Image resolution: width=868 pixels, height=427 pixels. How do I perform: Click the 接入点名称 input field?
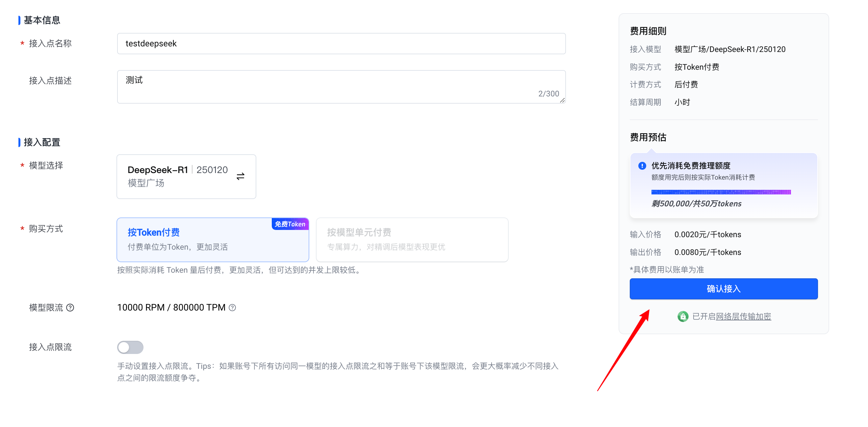click(x=341, y=43)
